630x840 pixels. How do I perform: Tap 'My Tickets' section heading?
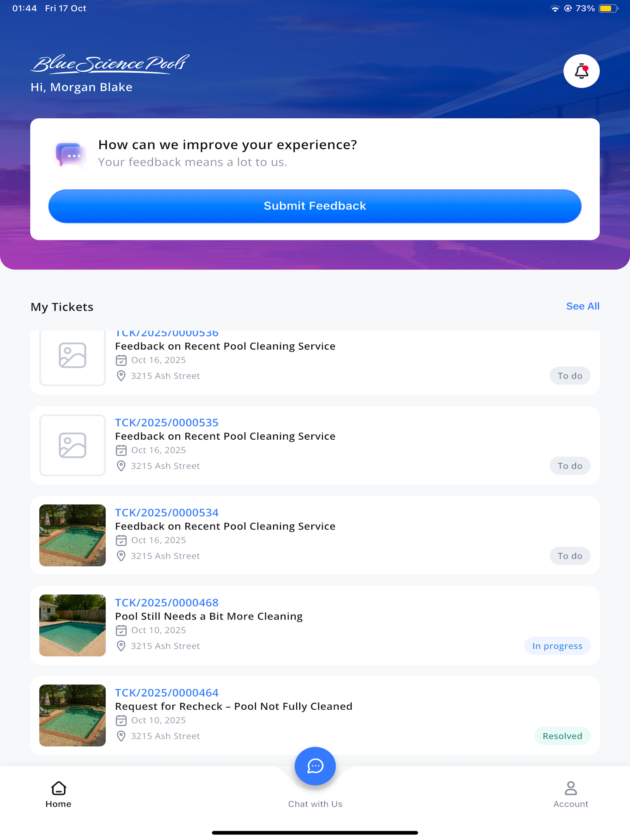pyautogui.click(x=62, y=307)
